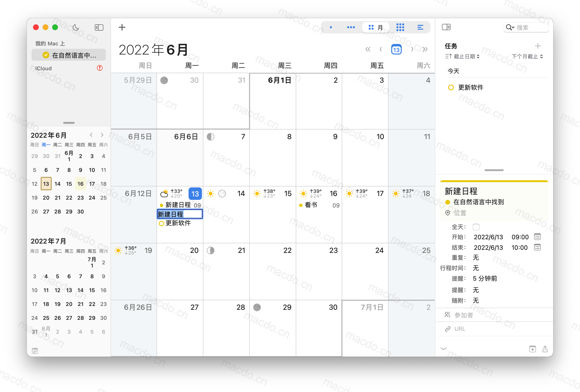Viewport: 580px width, 392px height.
Task: Select June 13 in mini calendar
Action: click(x=46, y=184)
